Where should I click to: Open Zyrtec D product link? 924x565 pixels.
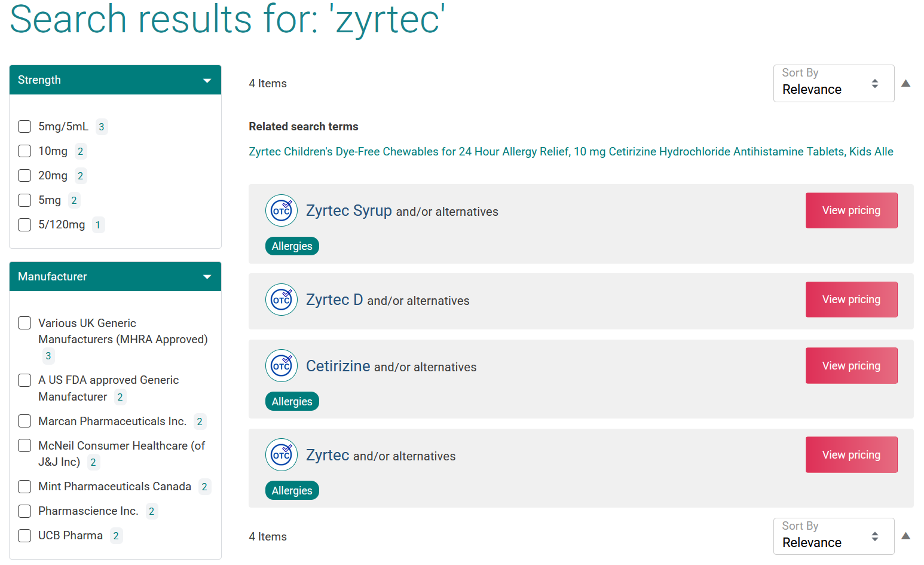(335, 300)
